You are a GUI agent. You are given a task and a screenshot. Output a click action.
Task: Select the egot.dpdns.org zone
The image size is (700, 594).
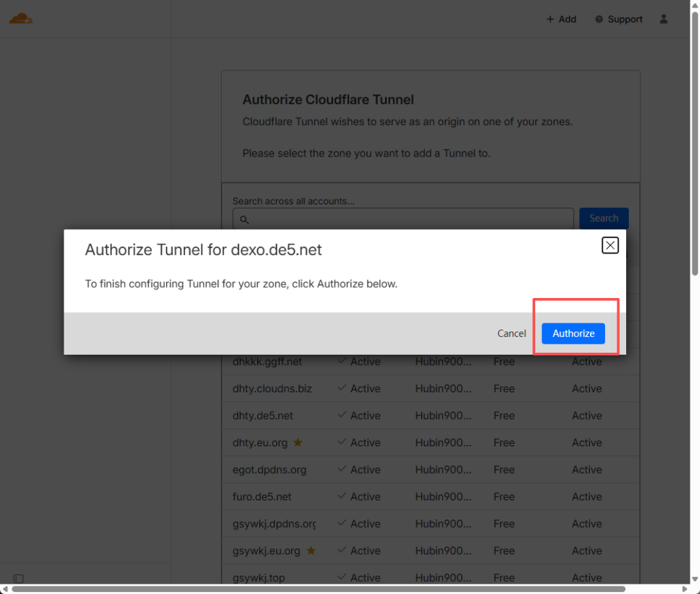pos(269,470)
